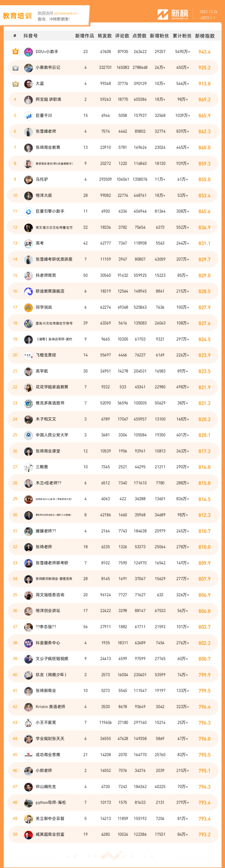Click the 中国人民公安大学 badge avatar
Image resolution: width=225 pixels, height=868 pixels.
[28, 435]
